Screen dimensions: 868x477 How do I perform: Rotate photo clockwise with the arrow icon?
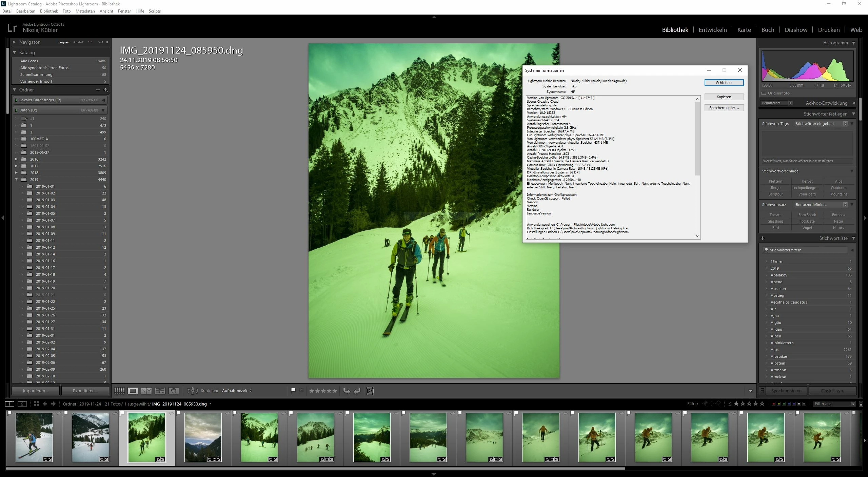357,391
